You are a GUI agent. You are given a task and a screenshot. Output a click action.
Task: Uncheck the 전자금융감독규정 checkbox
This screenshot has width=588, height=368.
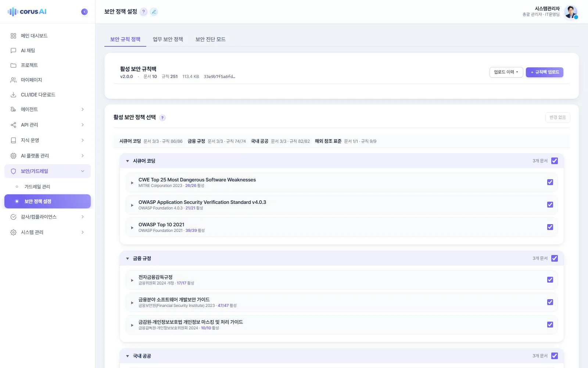[550, 280]
